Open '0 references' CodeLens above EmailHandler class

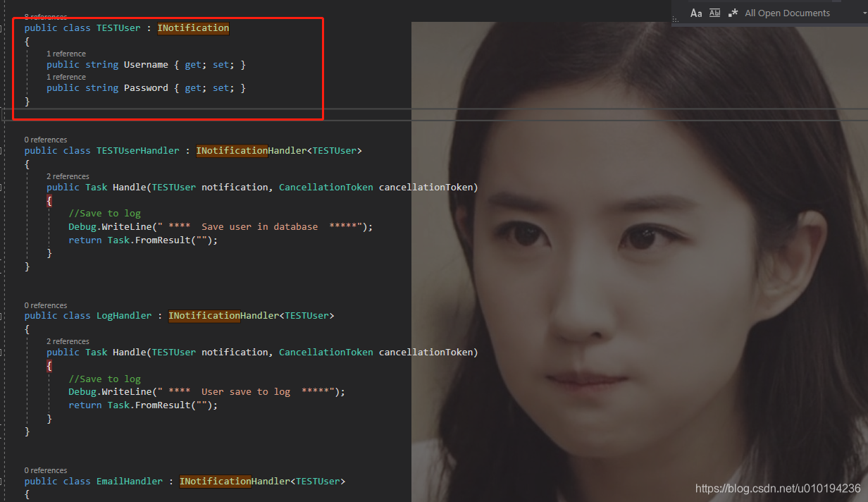tap(46, 470)
